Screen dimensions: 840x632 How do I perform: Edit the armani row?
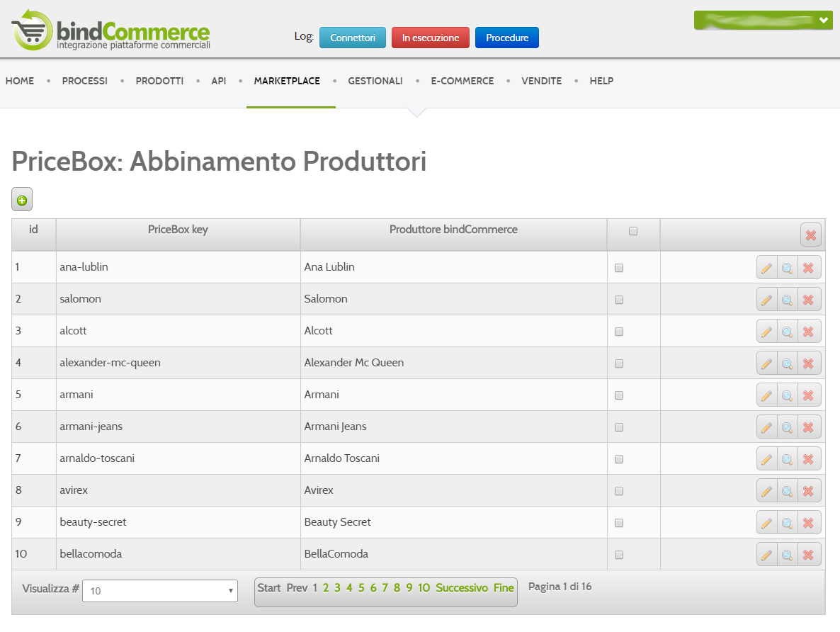[766, 395]
